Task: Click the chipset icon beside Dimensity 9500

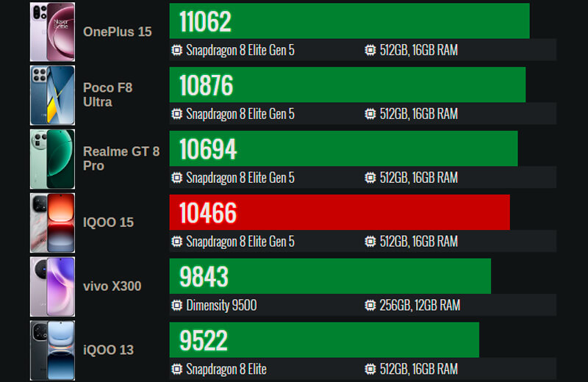Action: [176, 306]
